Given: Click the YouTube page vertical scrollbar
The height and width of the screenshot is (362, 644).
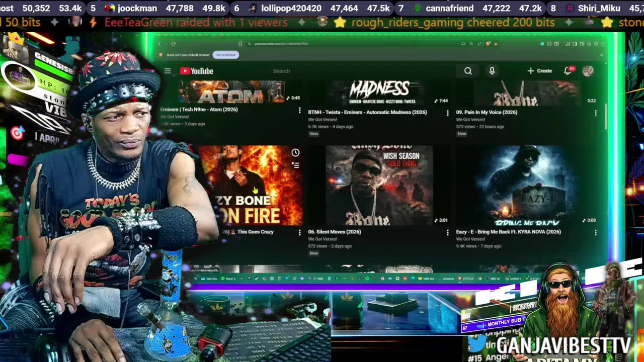Looking at the screenshot, I should pos(606,117).
